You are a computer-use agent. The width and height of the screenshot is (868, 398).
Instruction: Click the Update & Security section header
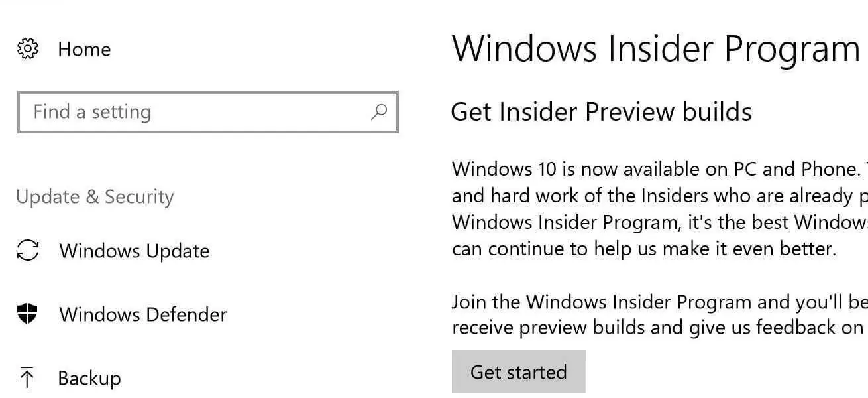point(95,196)
